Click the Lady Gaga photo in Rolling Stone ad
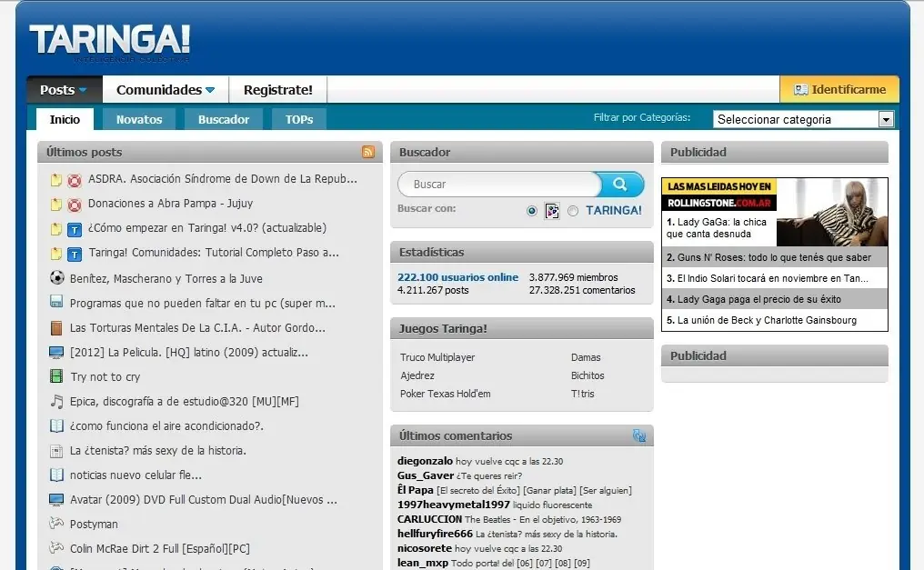This screenshot has height=570, width=924. (832, 212)
